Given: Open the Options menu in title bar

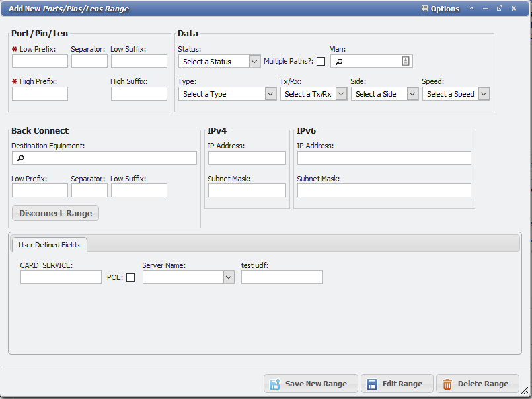Looking at the screenshot, I should 440,9.
